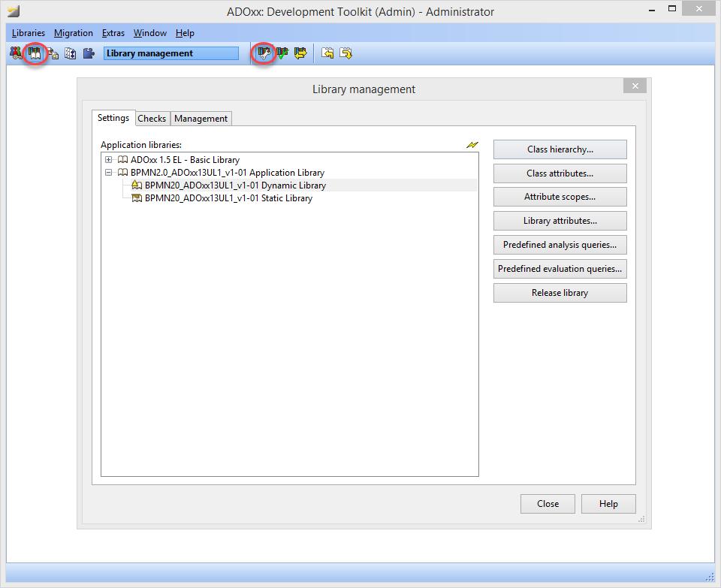The width and height of the screenshot is (721, 588).
Task: Click the Close button in the dialog
Action: [x=548, y=504]
